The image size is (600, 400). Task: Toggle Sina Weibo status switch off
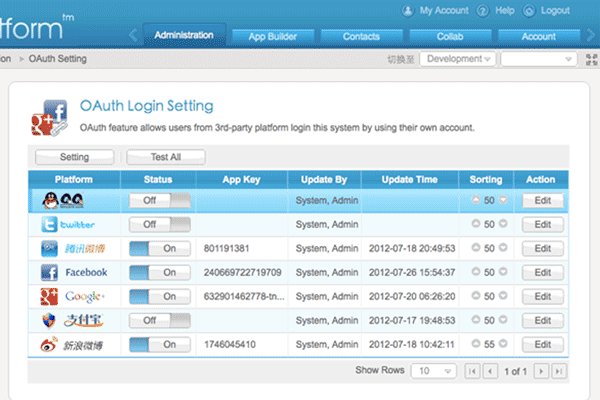(x=160, y=345)
